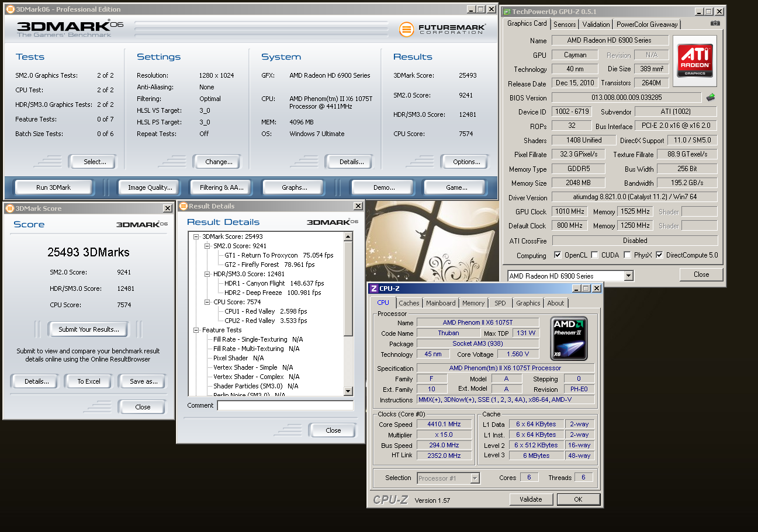Click the Image Quality button
758x532 pixels.
[x=150, y=187]
